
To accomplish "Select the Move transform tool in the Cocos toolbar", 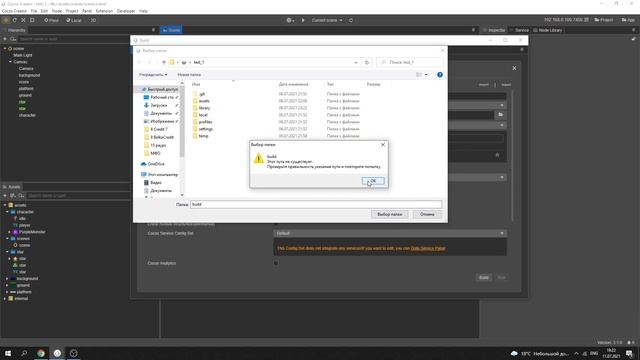I will coord(6,20).
